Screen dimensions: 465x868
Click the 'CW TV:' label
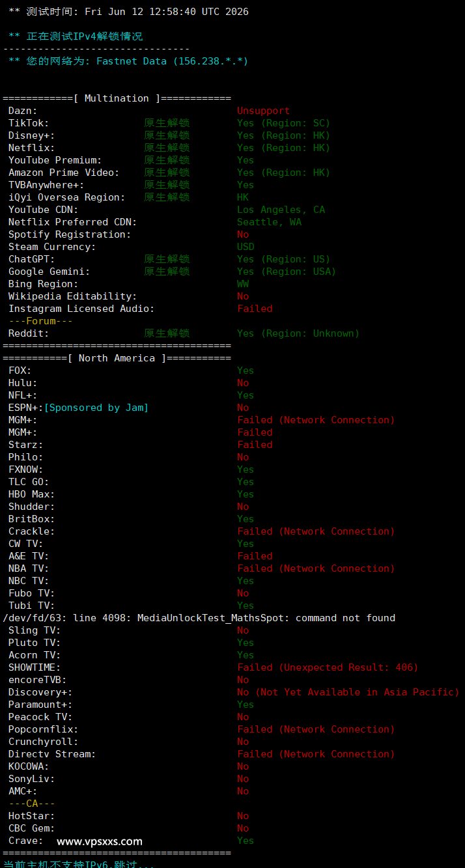25,544
